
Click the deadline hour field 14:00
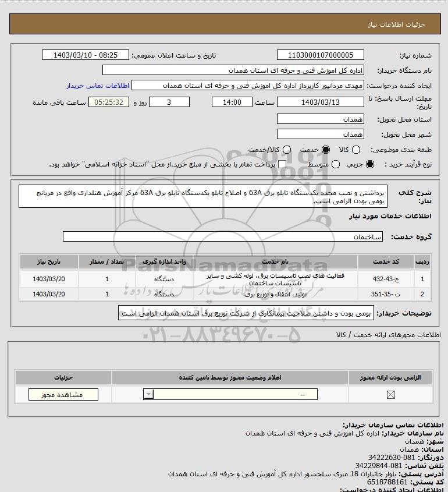(x=232, y=102)
